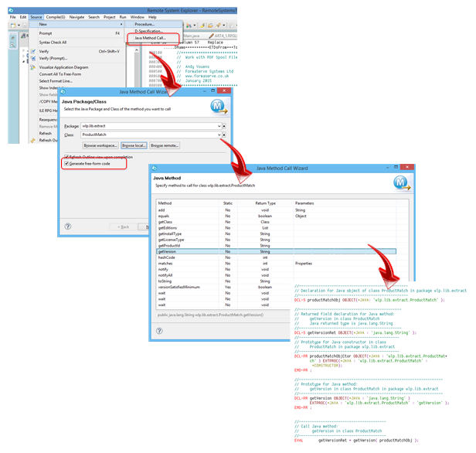Click the Verify (Prompt) menu icon

click(32, 59)
